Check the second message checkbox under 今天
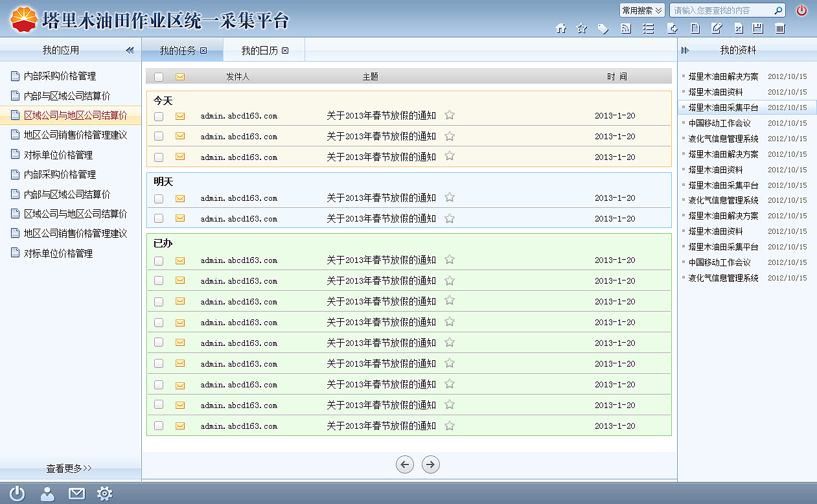817x504 pixels. click(159, 136)
